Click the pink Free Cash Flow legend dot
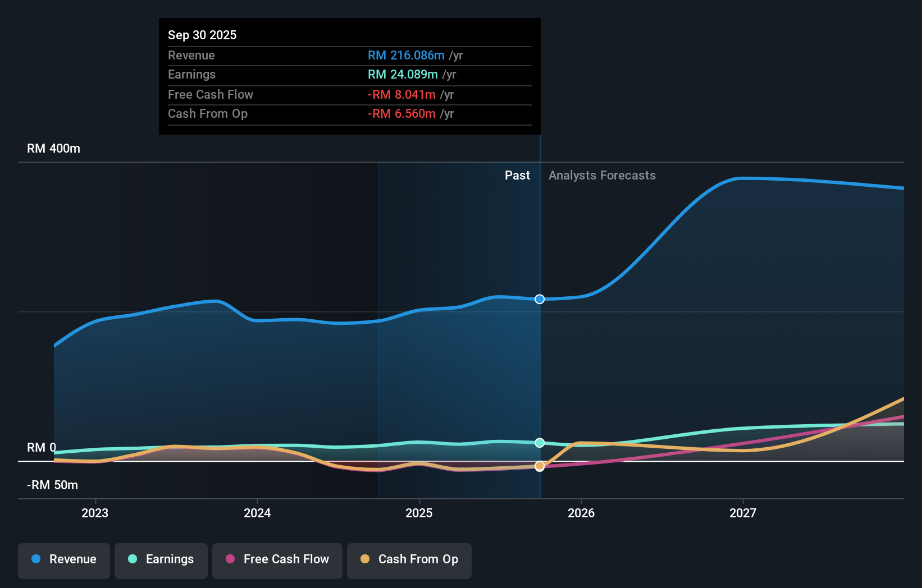Viewport: 922px width, 588px height. coord(230,559)
